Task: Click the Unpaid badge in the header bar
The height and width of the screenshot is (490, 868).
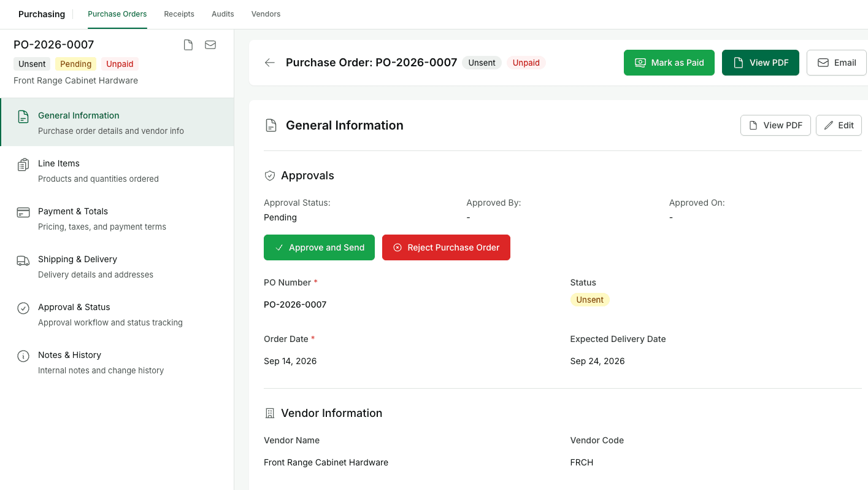Action: click(x=526, y=63)
